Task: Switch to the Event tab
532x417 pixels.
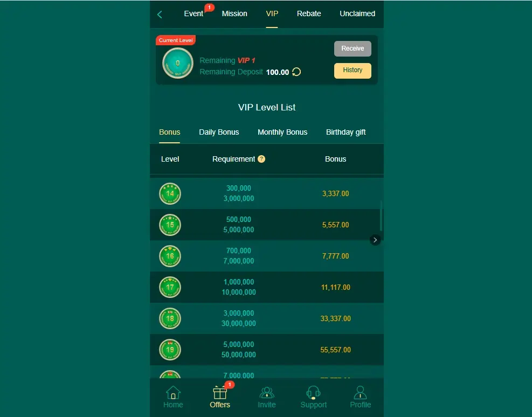Action: [194, 13]
